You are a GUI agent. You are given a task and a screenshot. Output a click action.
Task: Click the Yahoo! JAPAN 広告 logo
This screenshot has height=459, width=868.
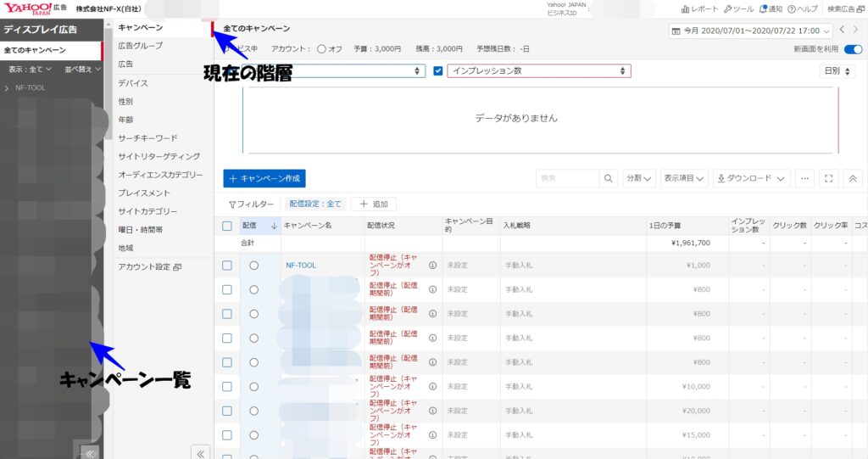point(35,8)
